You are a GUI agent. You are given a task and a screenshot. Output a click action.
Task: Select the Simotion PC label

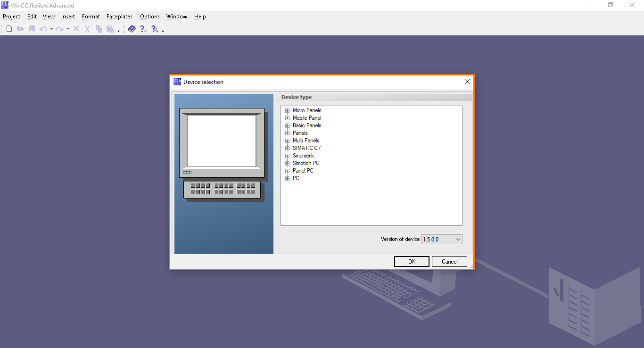pyautogui.click(x=306, y=163)
